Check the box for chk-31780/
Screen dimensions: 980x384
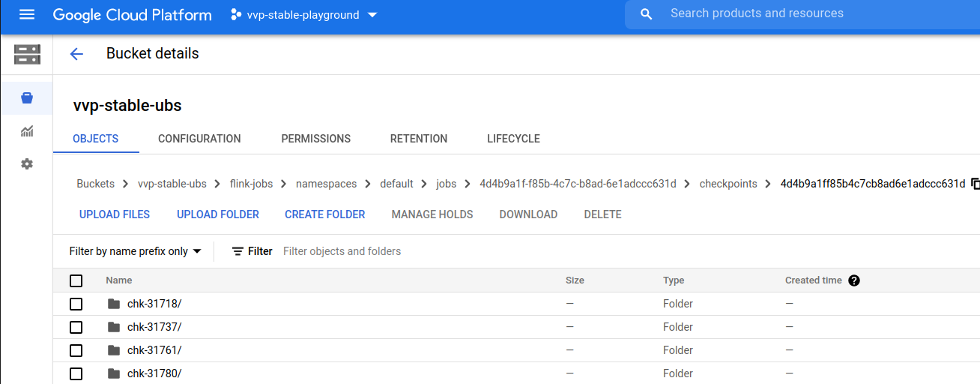(76, 373)
